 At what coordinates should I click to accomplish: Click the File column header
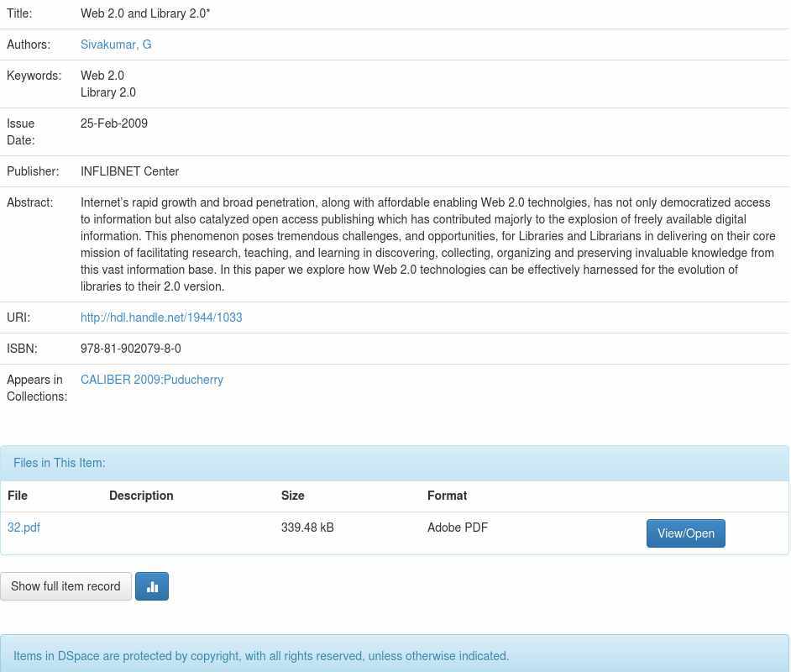(18, 496)
